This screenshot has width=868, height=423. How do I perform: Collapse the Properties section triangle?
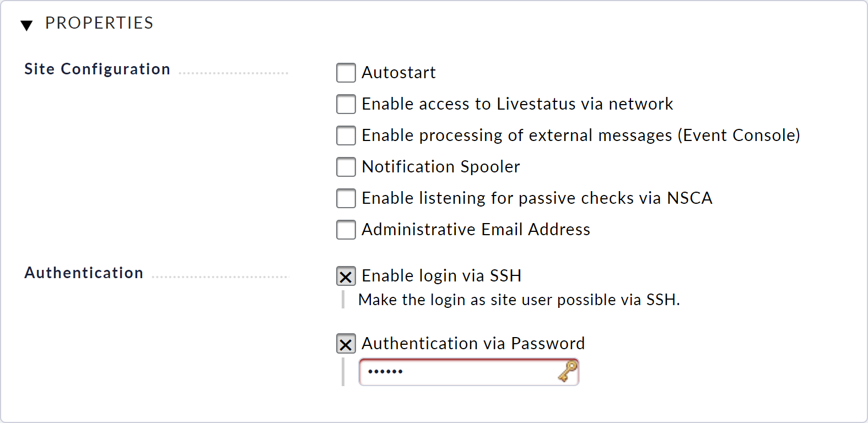coord(26,25)
